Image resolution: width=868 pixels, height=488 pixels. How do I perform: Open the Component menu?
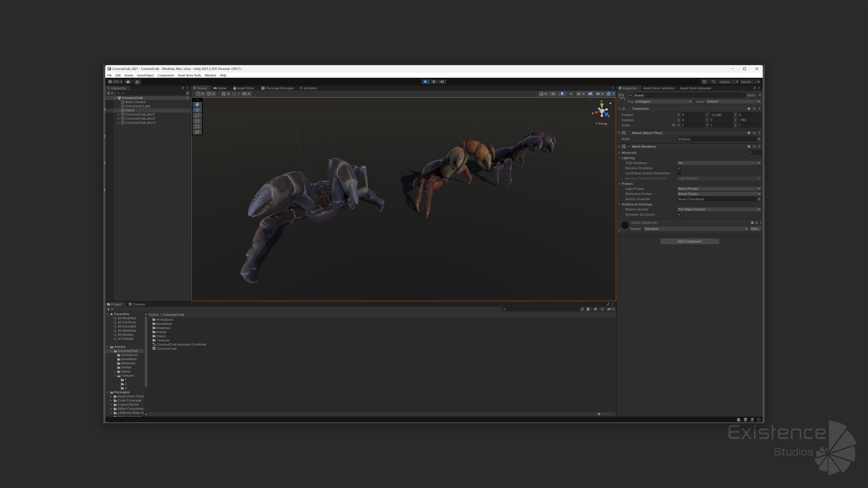point(166,75)
